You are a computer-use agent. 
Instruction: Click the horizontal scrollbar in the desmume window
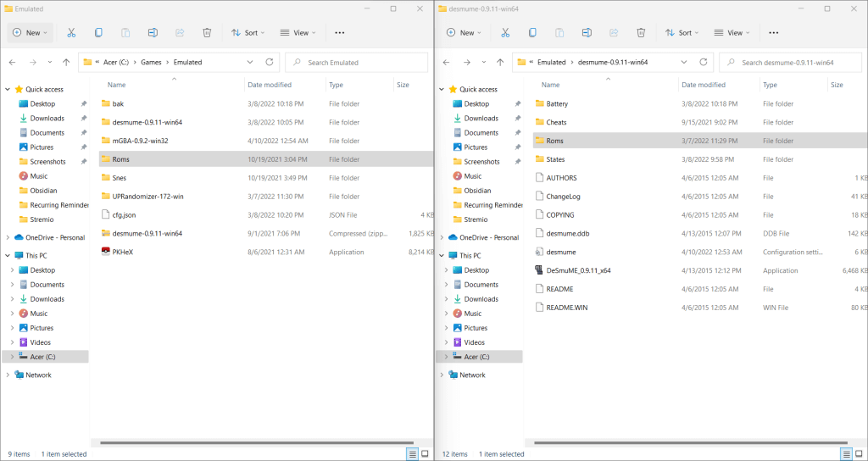point(690,442)
